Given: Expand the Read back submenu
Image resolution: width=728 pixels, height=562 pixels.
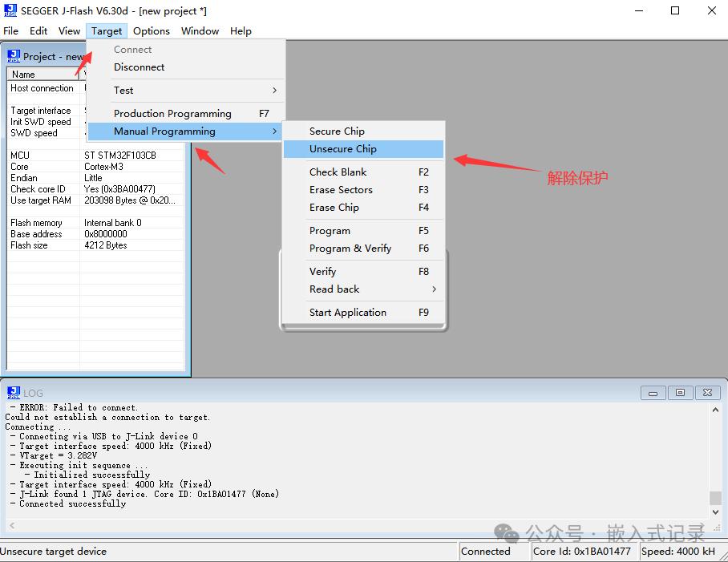Looking at the screenshot, I should tap(363, 289).
